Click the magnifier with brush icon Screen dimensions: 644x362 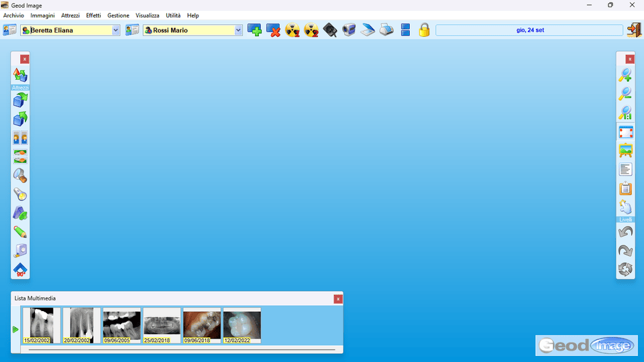point(20,176)
